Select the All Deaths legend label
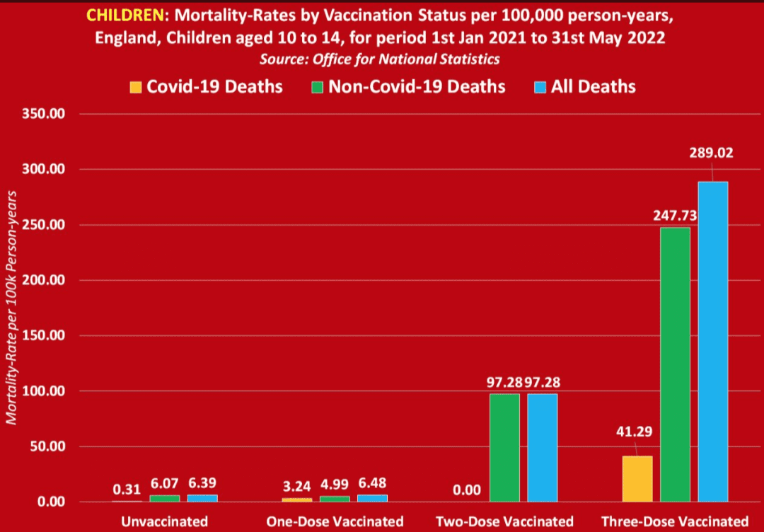Image resolution: width=764 pixels, height=532 pixels. pyautogui.click(x=593, y=87)
